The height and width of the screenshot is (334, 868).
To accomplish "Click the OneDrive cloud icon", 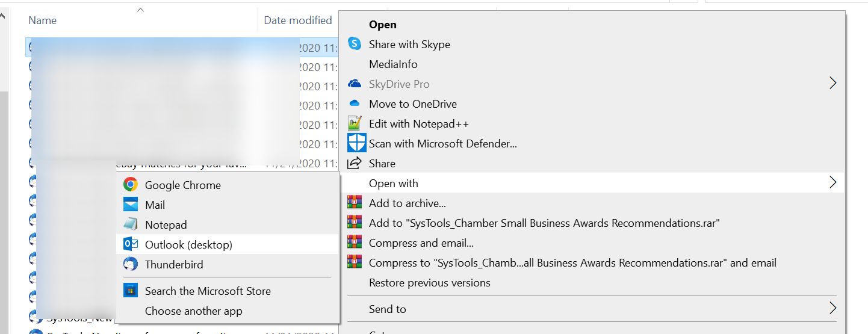I will 355,104.
